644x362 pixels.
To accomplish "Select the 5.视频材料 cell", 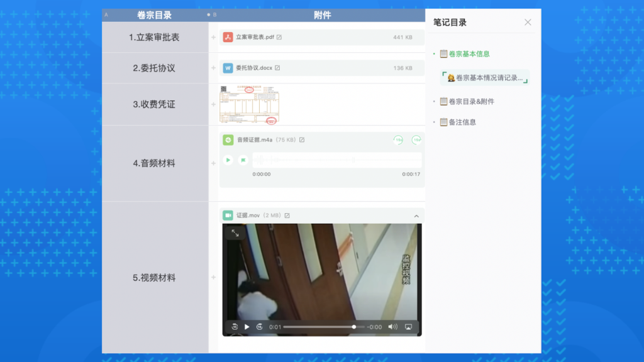I will click(155, 278).
